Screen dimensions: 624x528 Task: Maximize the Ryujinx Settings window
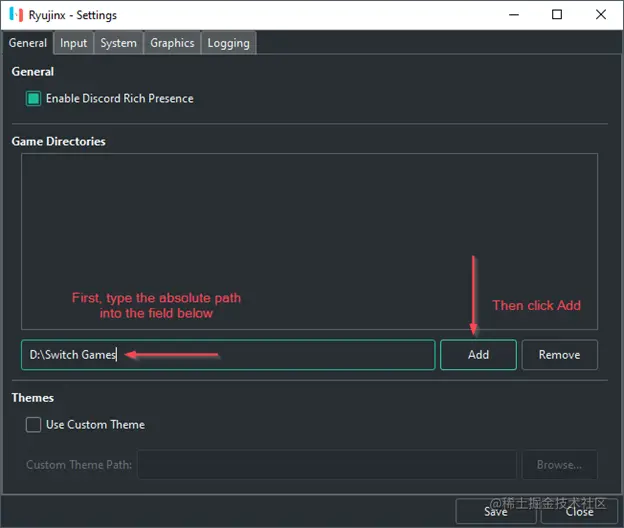[x=557, y=15]
